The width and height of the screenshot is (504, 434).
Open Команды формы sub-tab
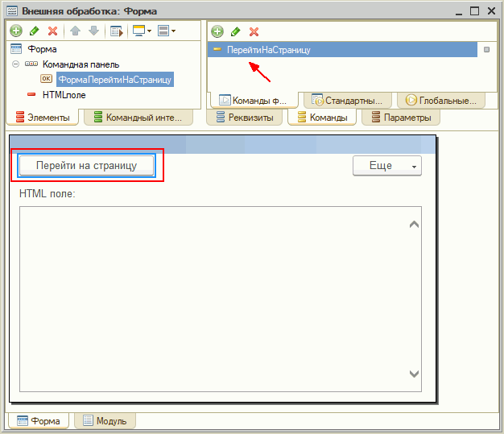[254, 101]
